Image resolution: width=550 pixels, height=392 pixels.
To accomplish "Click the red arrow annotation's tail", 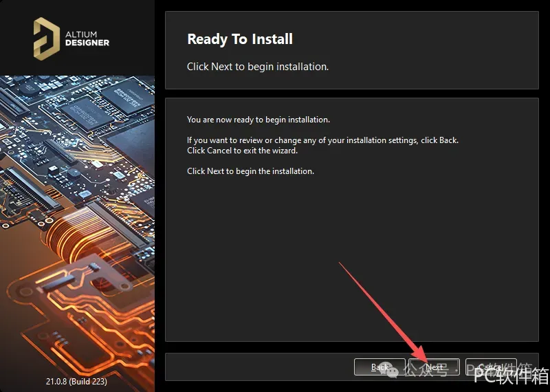I will point(340,263).
